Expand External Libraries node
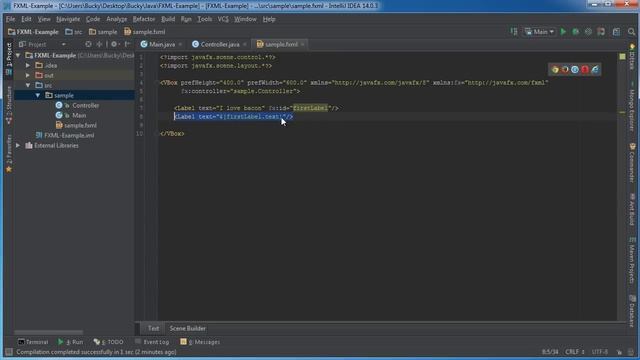 click(18, 145)
